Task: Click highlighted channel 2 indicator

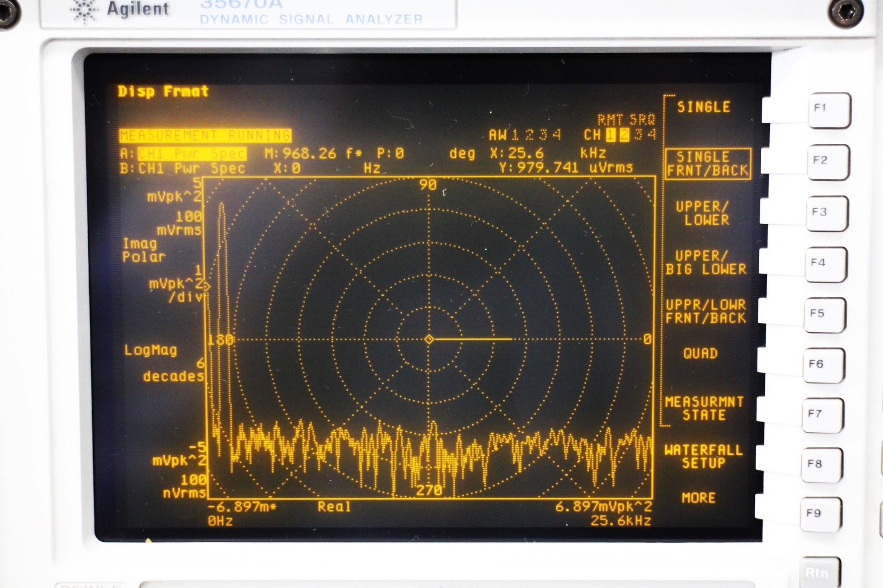Action: click(624, 135)
